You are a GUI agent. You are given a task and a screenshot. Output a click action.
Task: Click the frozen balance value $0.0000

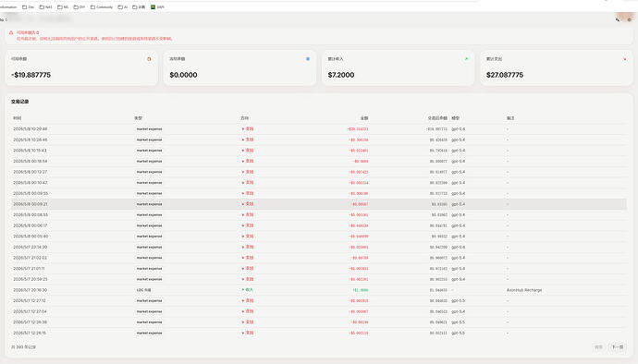coord(183,75)
